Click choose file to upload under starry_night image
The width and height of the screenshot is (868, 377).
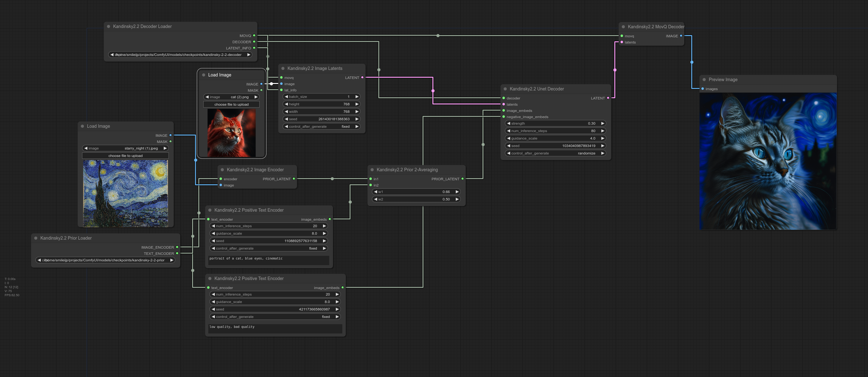tap(125, 156)
